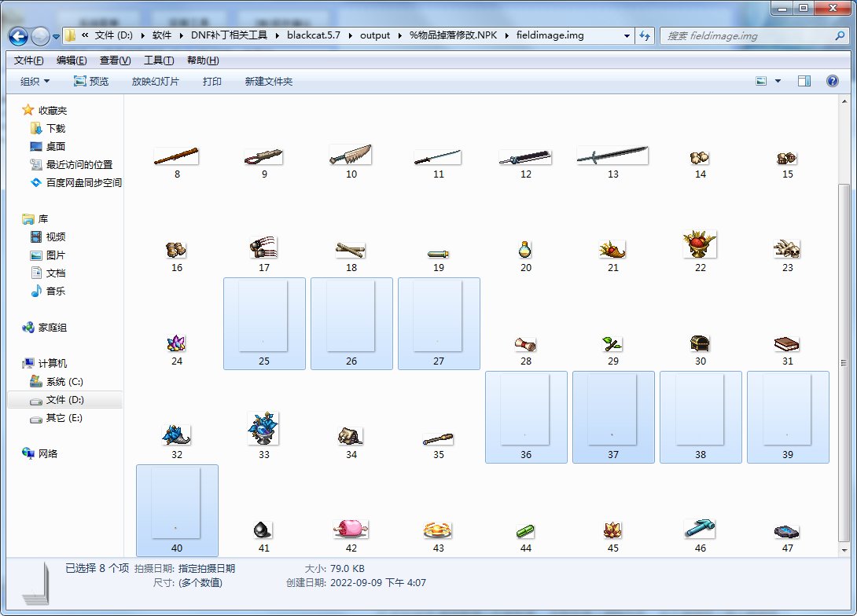Select the potion bottle image 20
The width and height of the screenshot is (857, 616).
pyautogui.click(x=524, y=250)
